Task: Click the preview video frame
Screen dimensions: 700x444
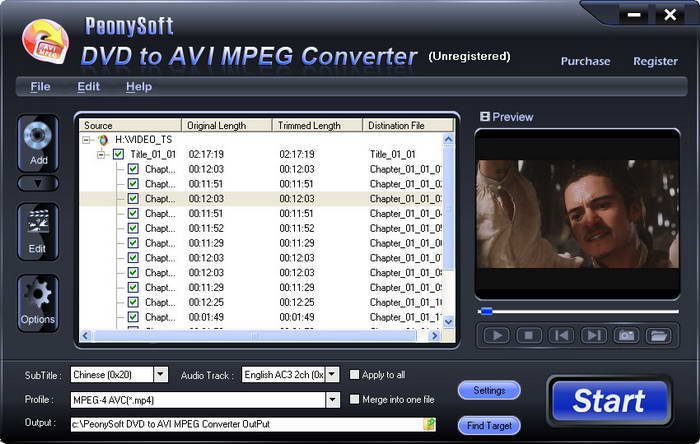Action: [577, 214]
